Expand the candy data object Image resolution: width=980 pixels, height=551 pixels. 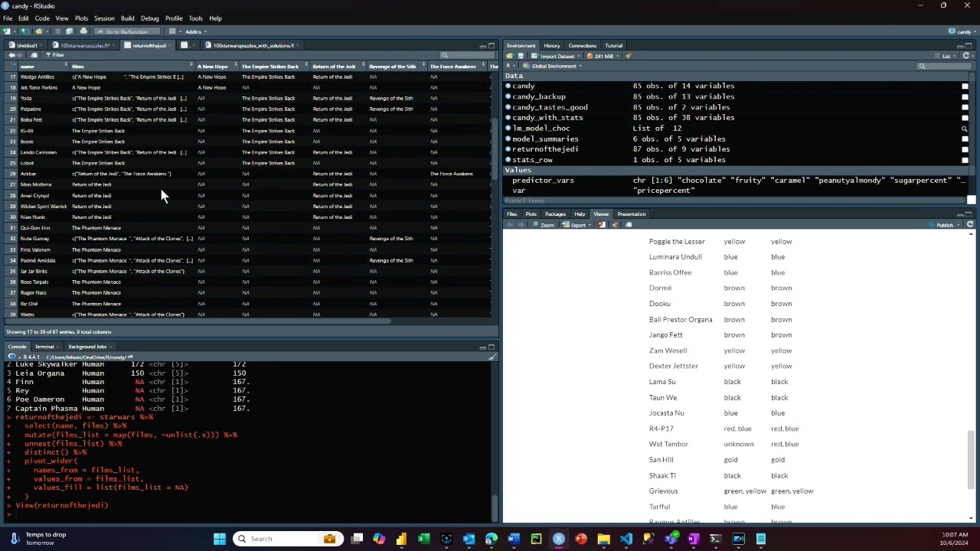[508, 86]
